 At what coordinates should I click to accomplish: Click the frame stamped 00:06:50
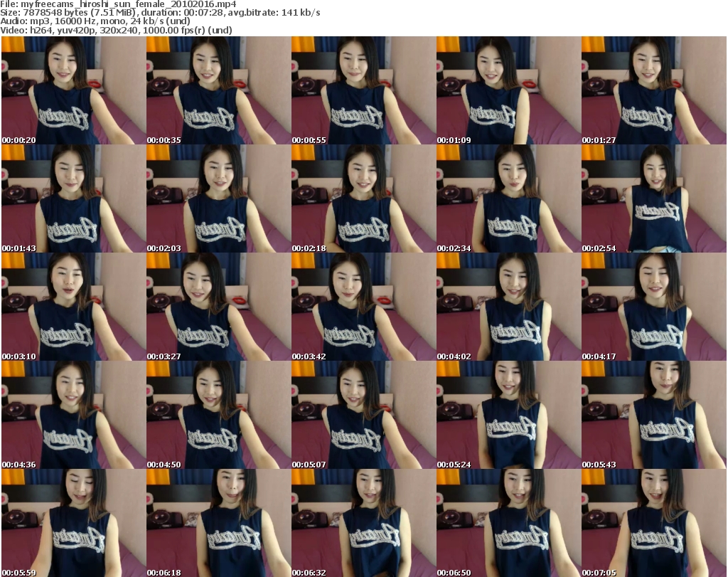pyautogui.click(x=508, y=523)
